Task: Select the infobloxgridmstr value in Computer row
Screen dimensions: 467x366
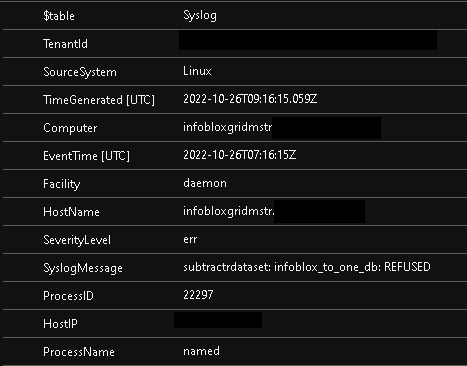Action: (x=228, y=127)
